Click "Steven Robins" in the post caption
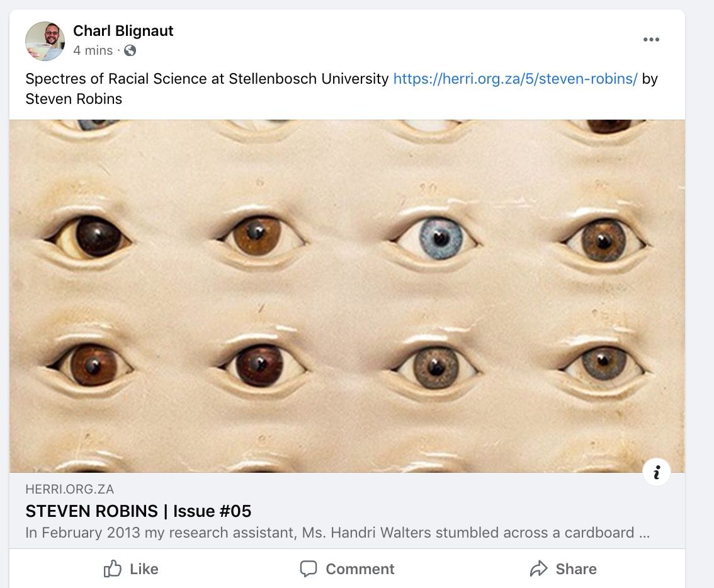Image resolution: width=714 pixels, height=588 pixels. click(x=74, y=99)
